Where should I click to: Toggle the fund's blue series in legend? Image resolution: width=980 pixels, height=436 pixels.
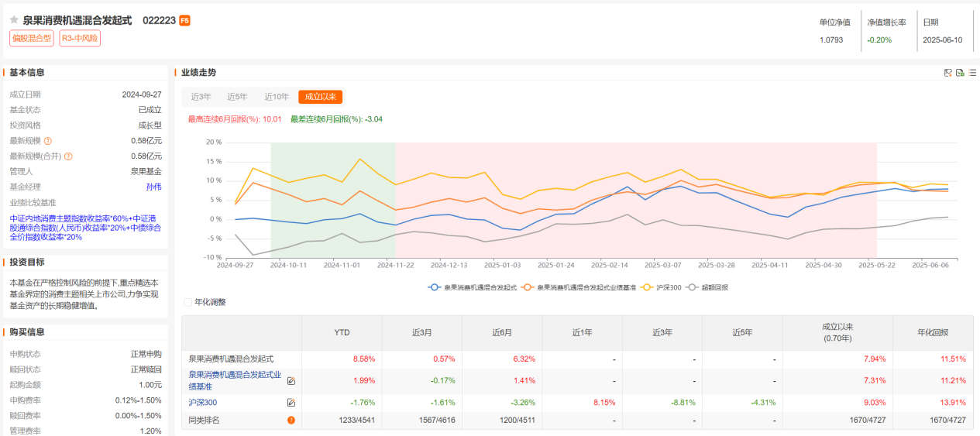[x=473, y=287]
